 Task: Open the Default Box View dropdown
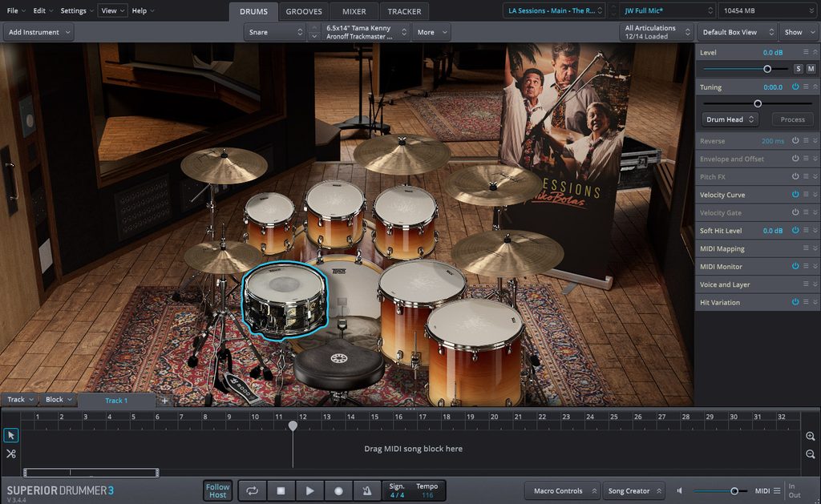coord(738,32)
